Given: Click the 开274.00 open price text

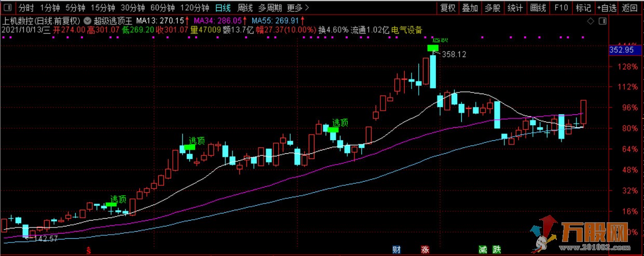Looking at the screenshot, I should point(68,30).
